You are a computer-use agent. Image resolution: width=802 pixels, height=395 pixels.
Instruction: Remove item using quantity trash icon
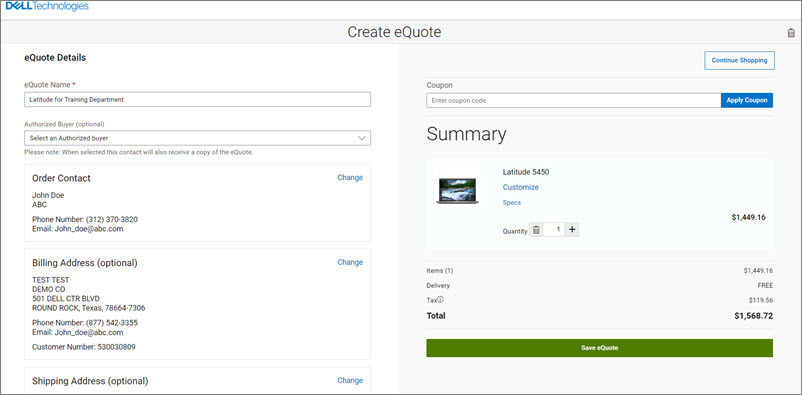(x=536, y=230)
